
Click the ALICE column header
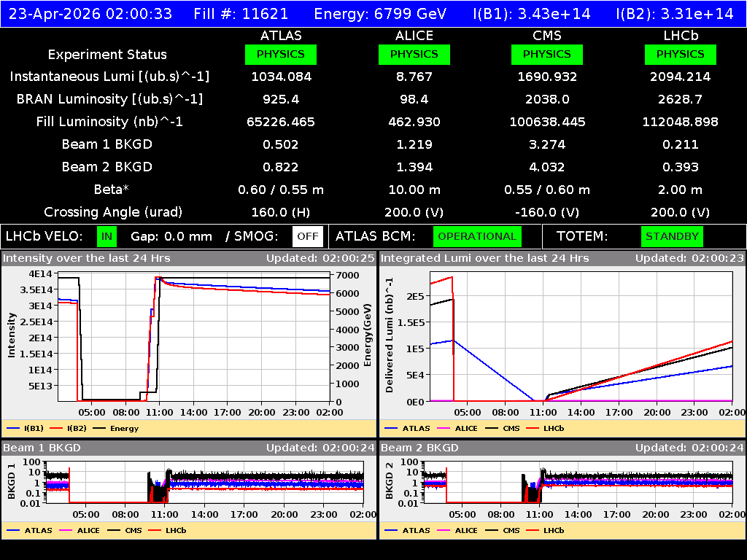tap(414, 36)
